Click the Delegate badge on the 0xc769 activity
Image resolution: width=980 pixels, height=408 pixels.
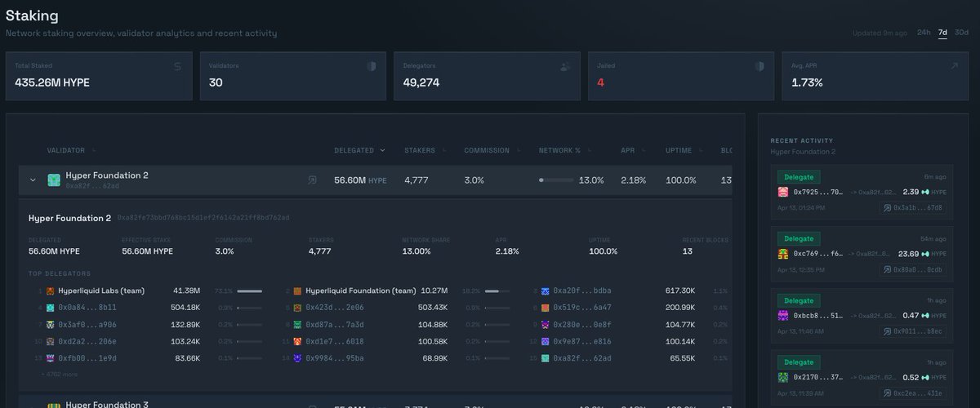coord(799,238)
